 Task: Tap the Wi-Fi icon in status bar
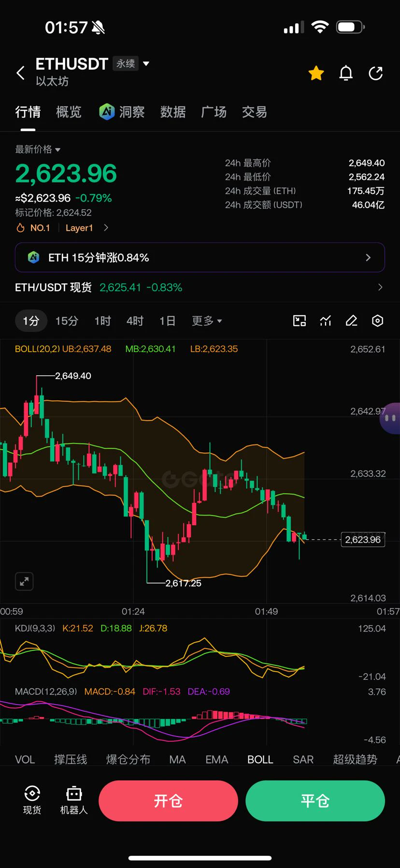point(320,27)
